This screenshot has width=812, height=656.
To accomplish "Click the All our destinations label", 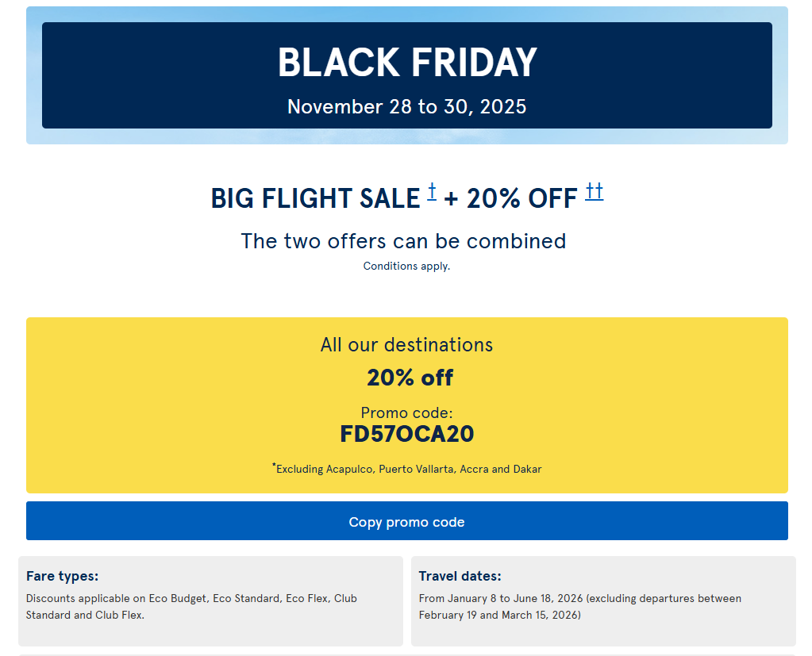I will click(x=406, y=345).
